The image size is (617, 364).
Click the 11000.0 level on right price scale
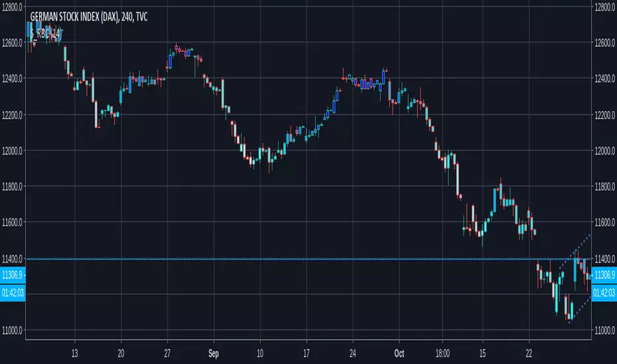(604, 330)
